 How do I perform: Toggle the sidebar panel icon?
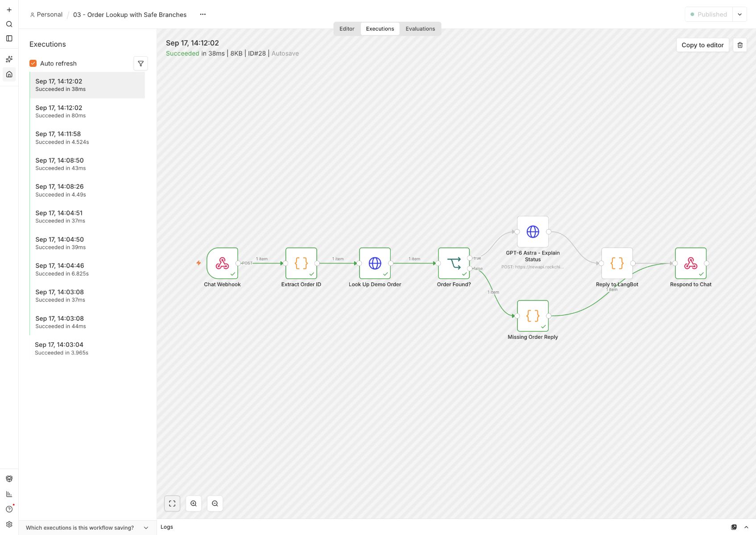pos(9,38)
